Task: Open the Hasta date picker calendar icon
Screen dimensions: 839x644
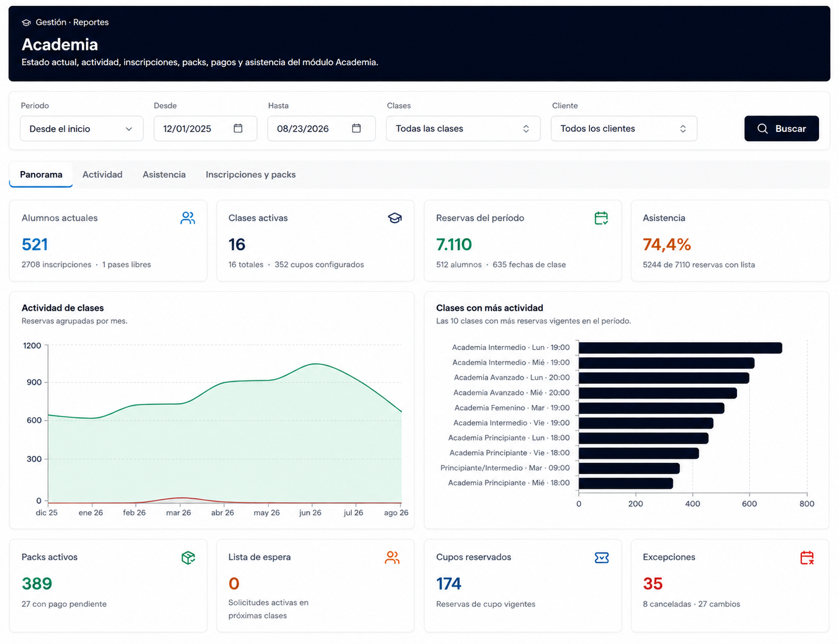Action: pyautogui.click(x=356, y=128)
